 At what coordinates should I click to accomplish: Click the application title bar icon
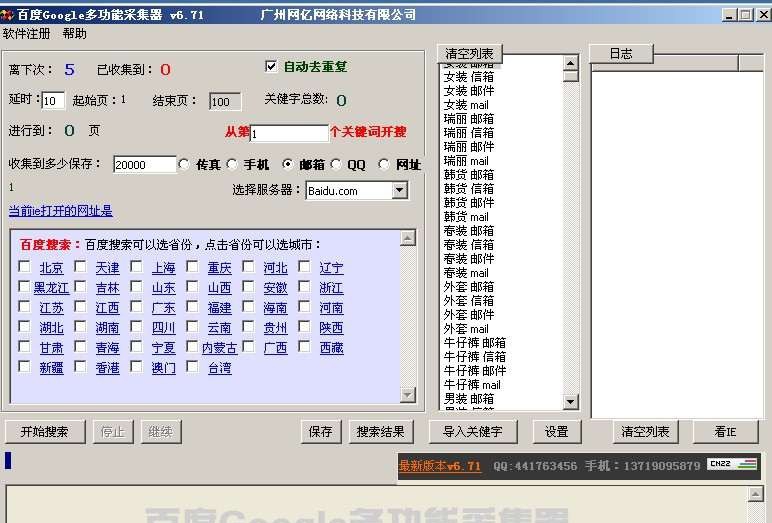click(7, 15)
